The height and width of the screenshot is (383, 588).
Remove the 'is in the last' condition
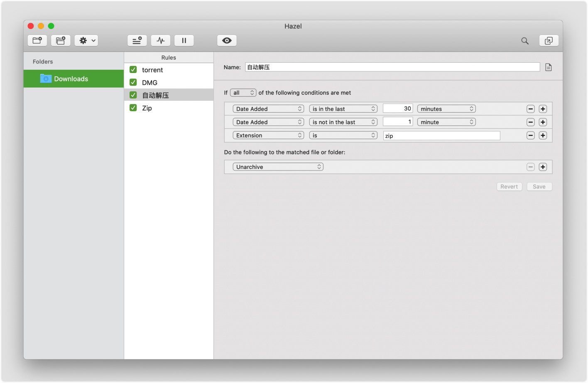[531, 109]
